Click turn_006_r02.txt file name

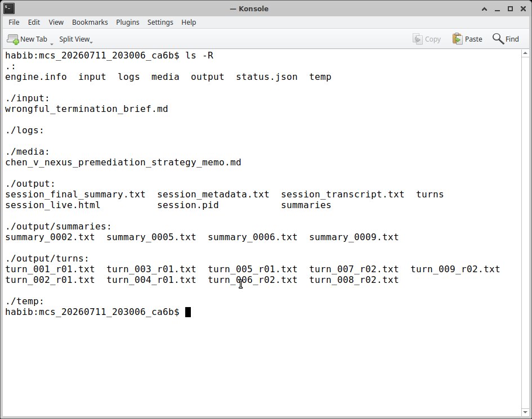pos(253,280)
